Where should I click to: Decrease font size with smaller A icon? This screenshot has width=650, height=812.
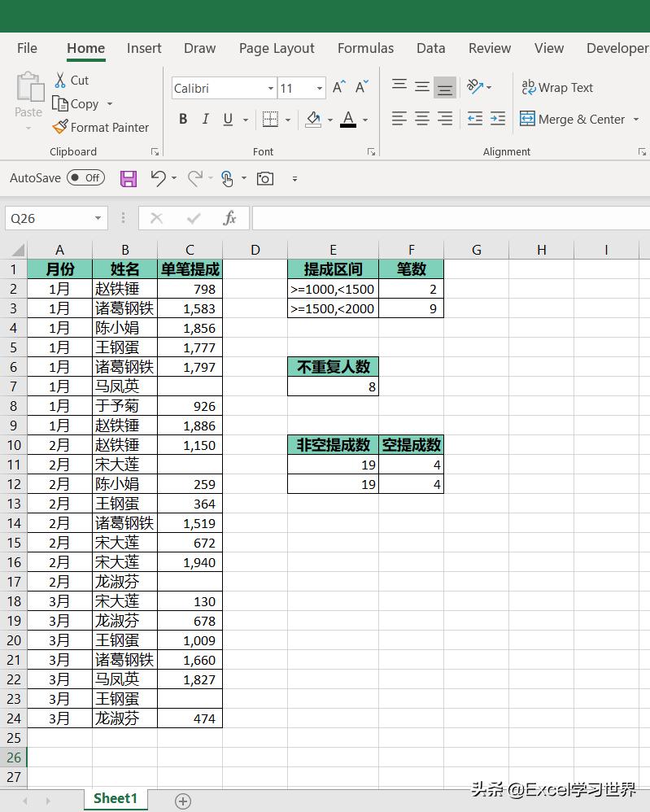pyautogui.click(x=362, y=87)
